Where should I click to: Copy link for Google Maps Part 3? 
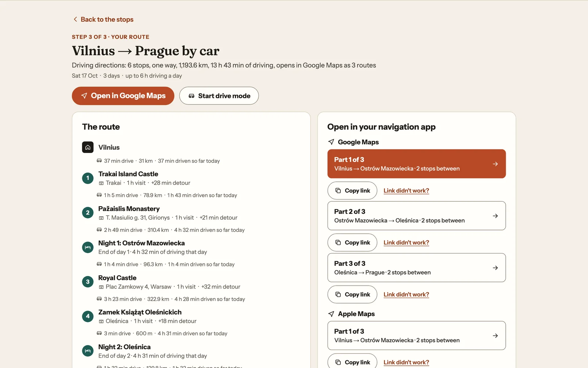(352, 294)
